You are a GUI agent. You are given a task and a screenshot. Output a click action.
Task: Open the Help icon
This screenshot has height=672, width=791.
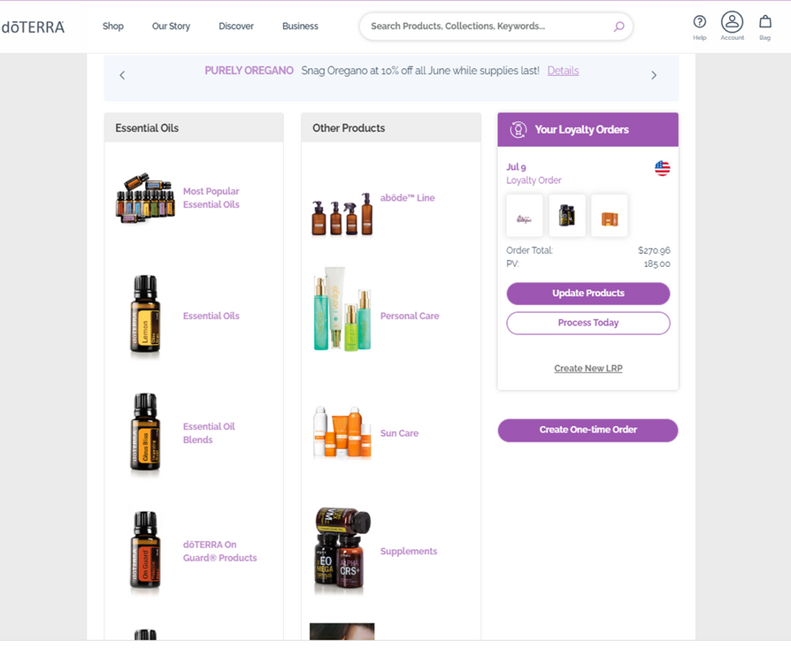click(x=699, y=22)
